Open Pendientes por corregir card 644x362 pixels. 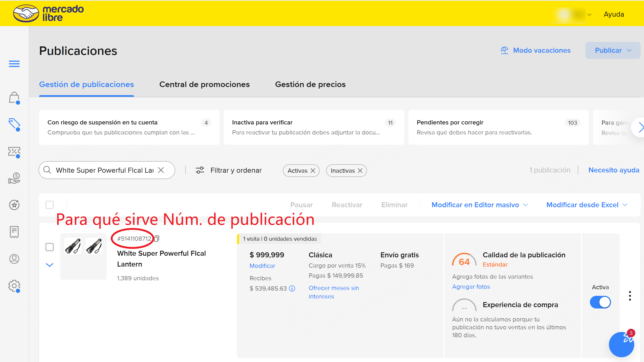click(x=499, y=127)
